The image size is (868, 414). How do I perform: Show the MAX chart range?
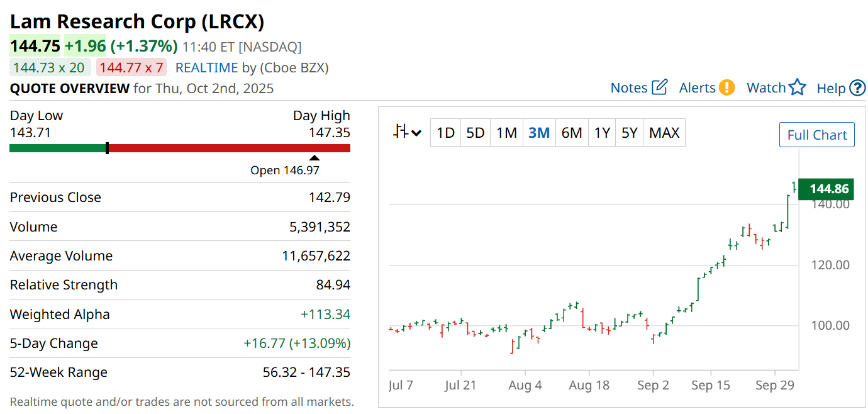[664, 133]
